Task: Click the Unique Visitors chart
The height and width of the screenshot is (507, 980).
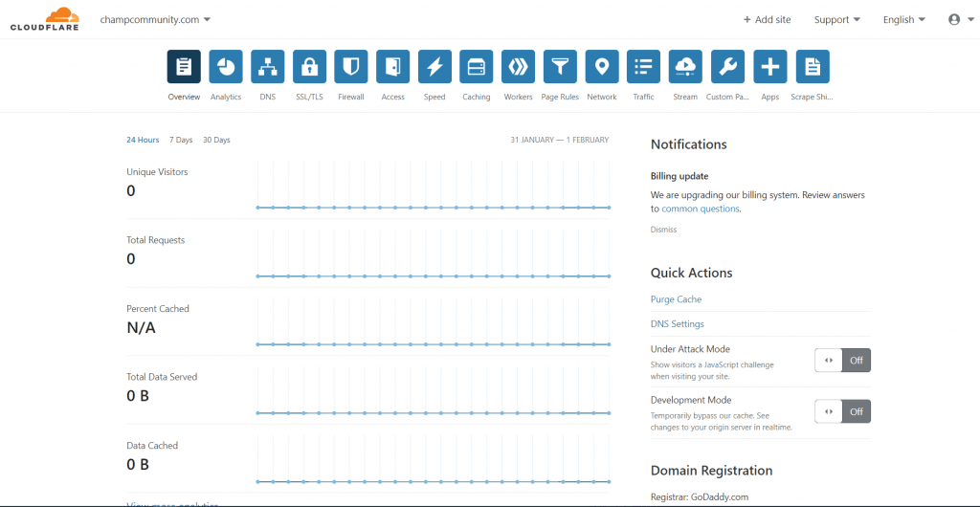Action: pos(434,186)
